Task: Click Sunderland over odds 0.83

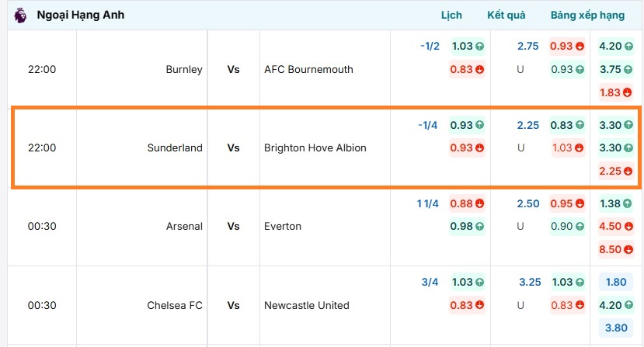Action: pos(567,124)
